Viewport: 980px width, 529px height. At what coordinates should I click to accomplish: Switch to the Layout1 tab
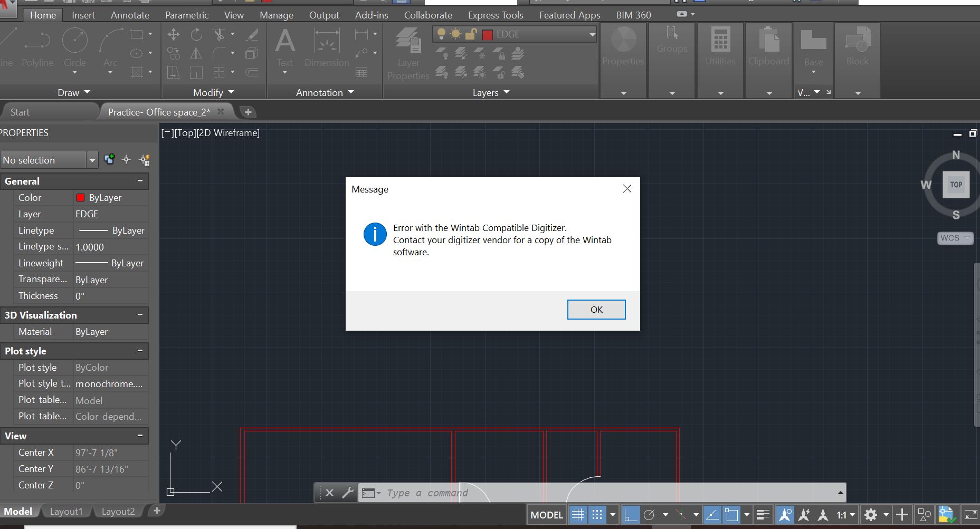click(x=66, y=511)
